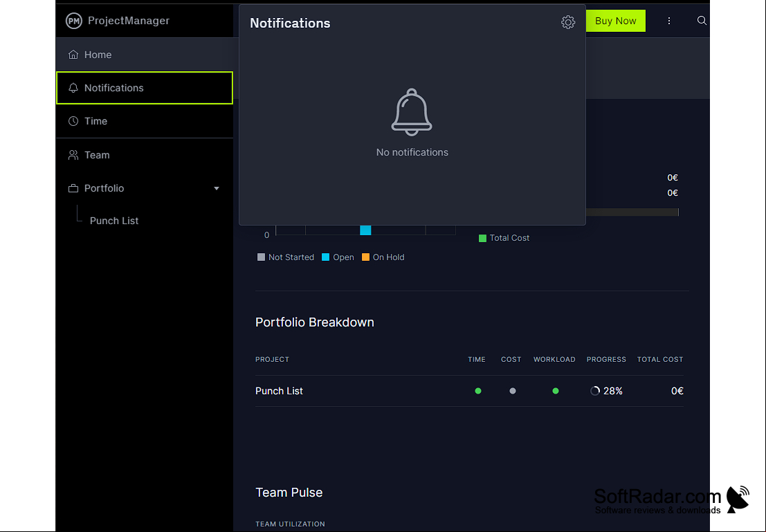
Task: Click the Notifications panel title
Action: (290, 24)
